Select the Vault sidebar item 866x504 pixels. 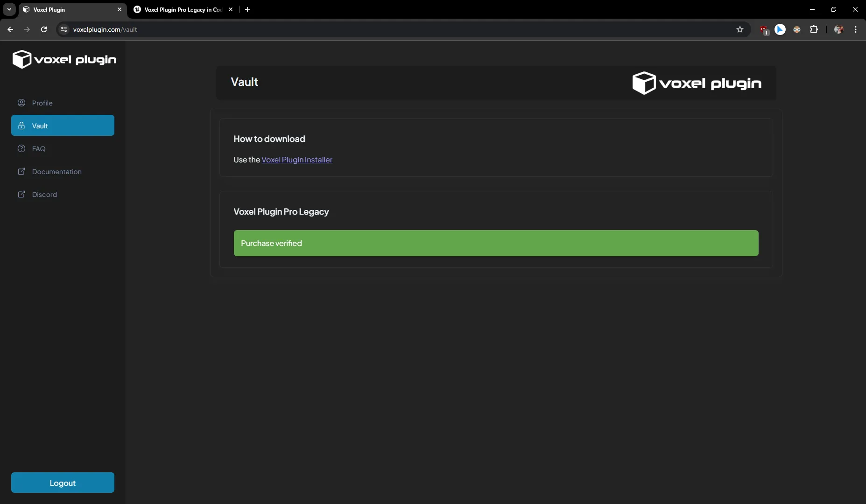[x=63, y=126]
